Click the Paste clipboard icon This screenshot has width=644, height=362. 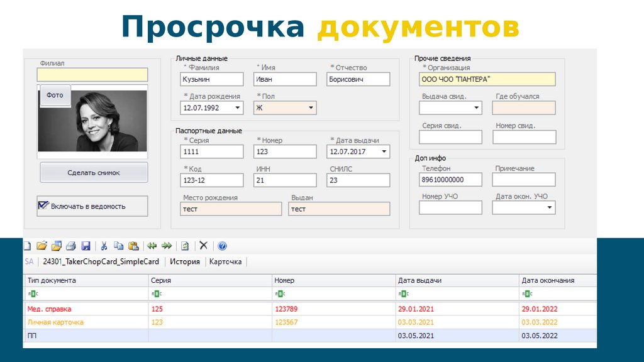pyautogui.click(x=133, y=246)
